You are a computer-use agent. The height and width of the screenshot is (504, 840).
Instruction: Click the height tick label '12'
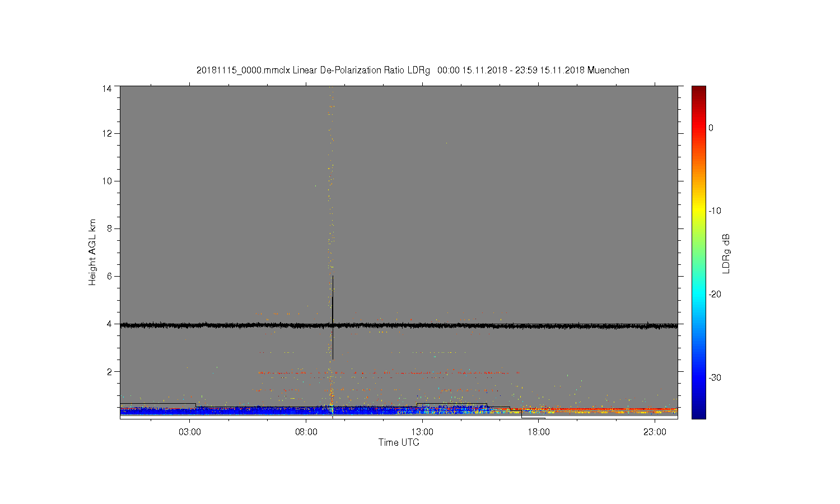click(x=107, y=133)
